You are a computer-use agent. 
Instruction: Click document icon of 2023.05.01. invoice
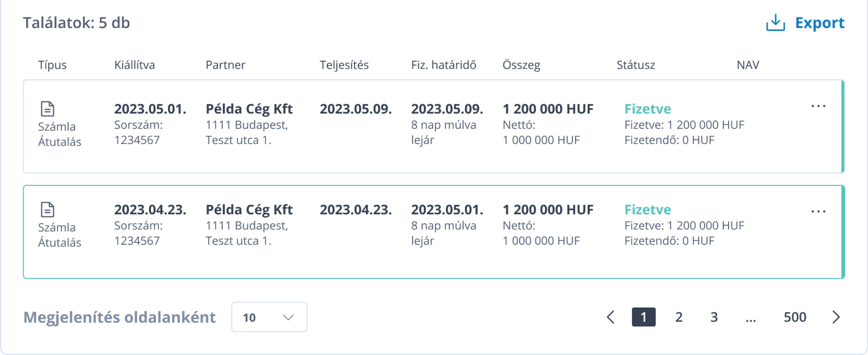[x=47, y=109]
